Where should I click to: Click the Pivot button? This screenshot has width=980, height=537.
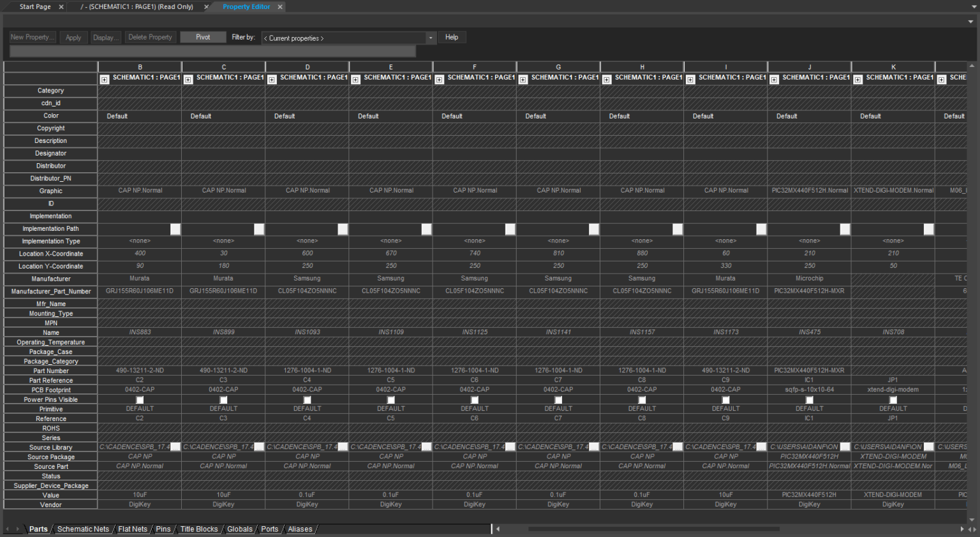pyautogui.click(x=203, y=37)
